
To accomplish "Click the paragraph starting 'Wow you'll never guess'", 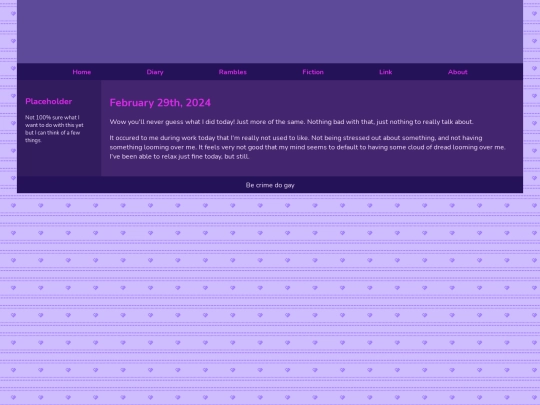I will (291, 122).
